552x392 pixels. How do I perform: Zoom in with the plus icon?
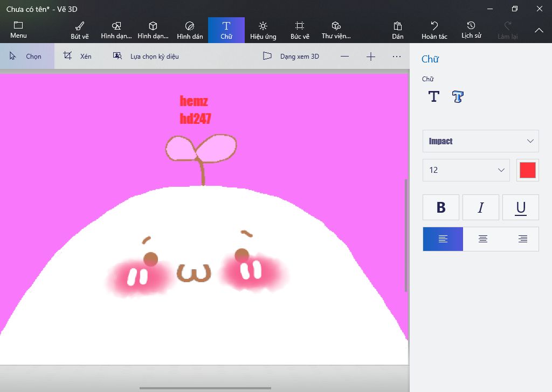click(371, 57)
